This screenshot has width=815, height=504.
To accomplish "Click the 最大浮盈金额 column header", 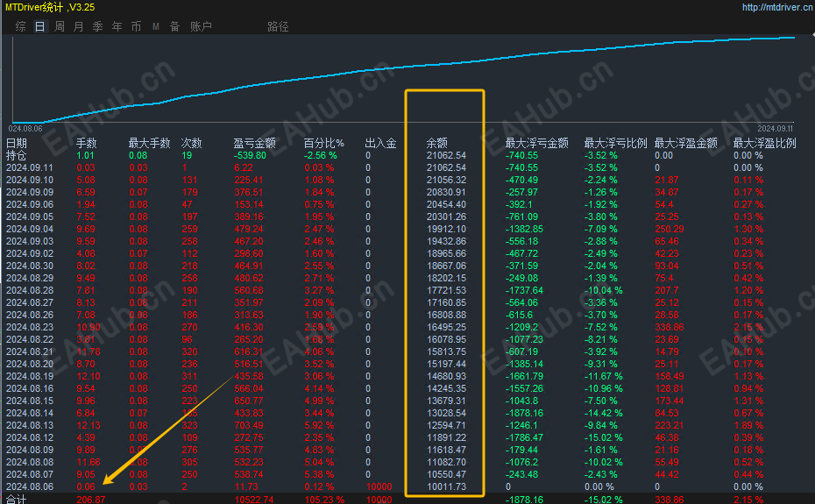I will pyautogui.click(x=685, y=143).
